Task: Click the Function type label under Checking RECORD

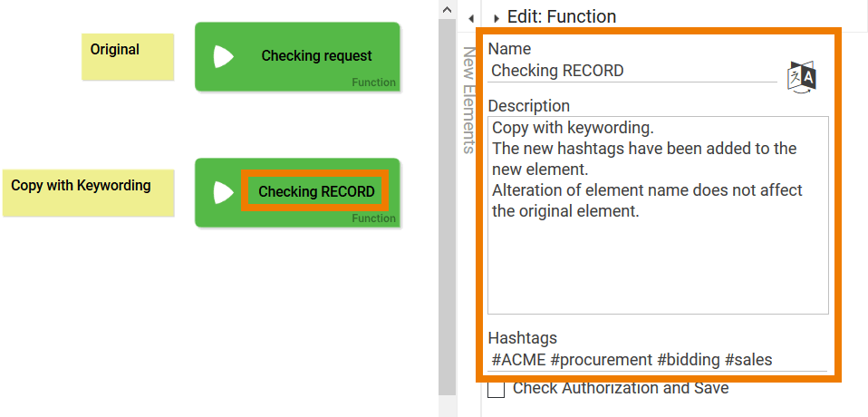Action: tap(373, 218)
